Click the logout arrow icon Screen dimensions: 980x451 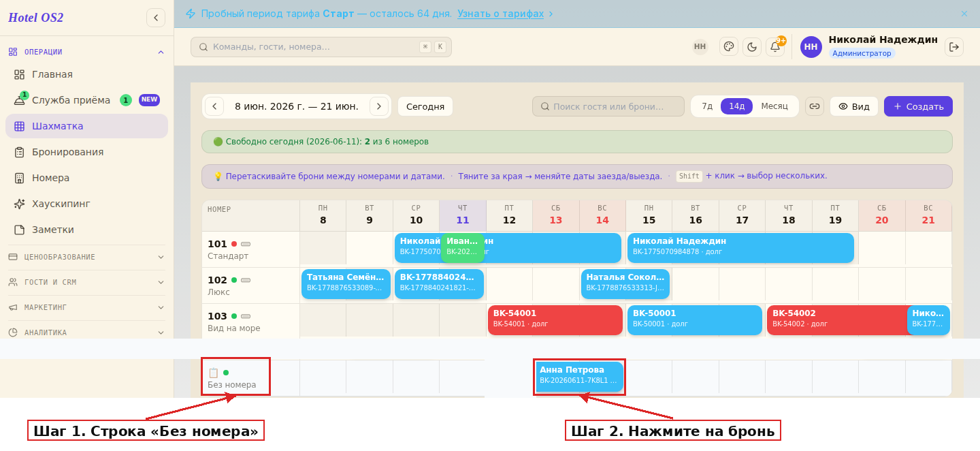[x=954, y=46]
